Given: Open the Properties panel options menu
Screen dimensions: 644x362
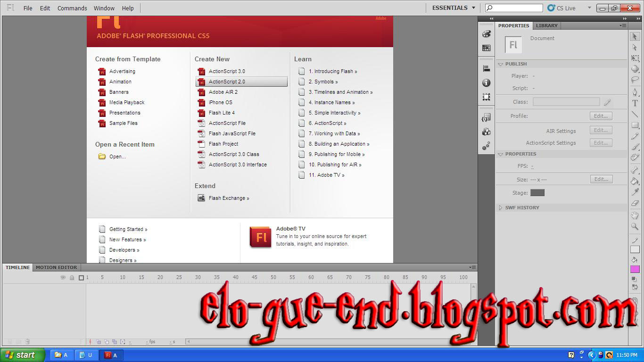Looking at the screenshot, I should coord(623,25).
